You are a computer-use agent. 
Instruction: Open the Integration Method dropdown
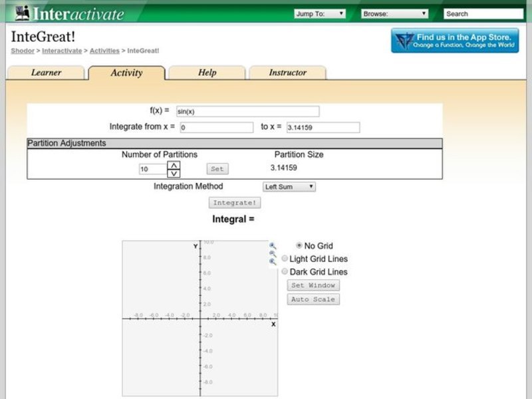pos(289,187)
